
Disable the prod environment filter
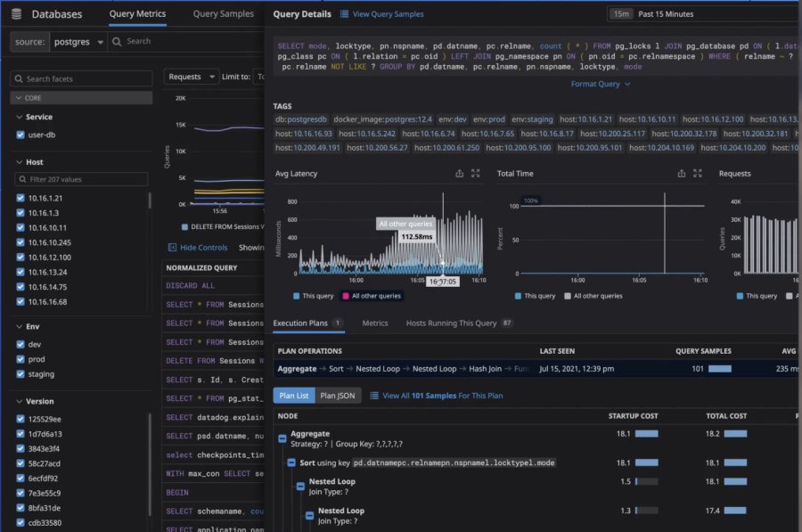click(x=21, y=360)
